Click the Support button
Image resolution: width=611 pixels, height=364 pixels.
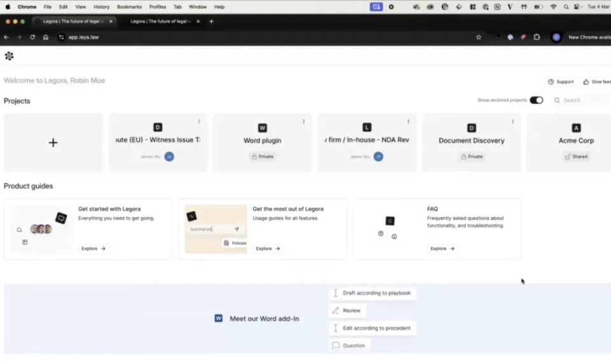tap(561, 81)
